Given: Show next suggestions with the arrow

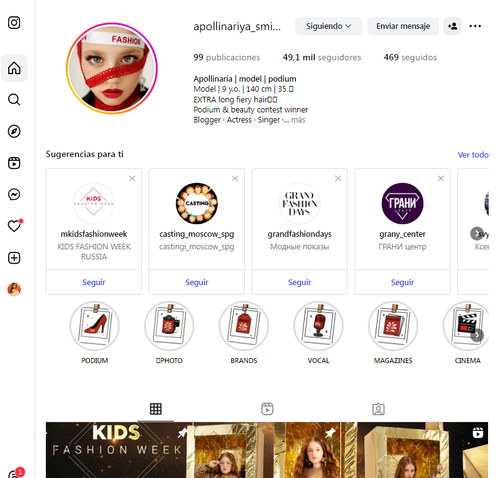Looking at the screenshot, I should point(477,233).
